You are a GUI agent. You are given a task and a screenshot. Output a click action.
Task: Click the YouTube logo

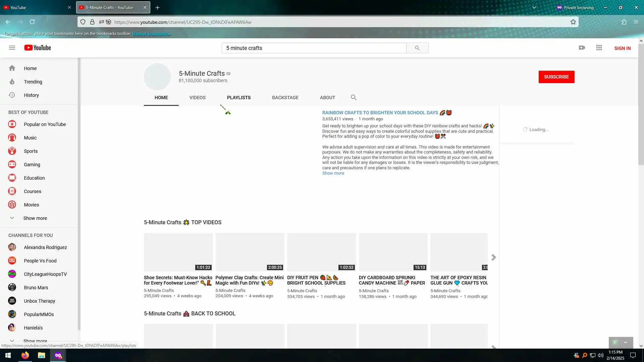tap(38, 48)
